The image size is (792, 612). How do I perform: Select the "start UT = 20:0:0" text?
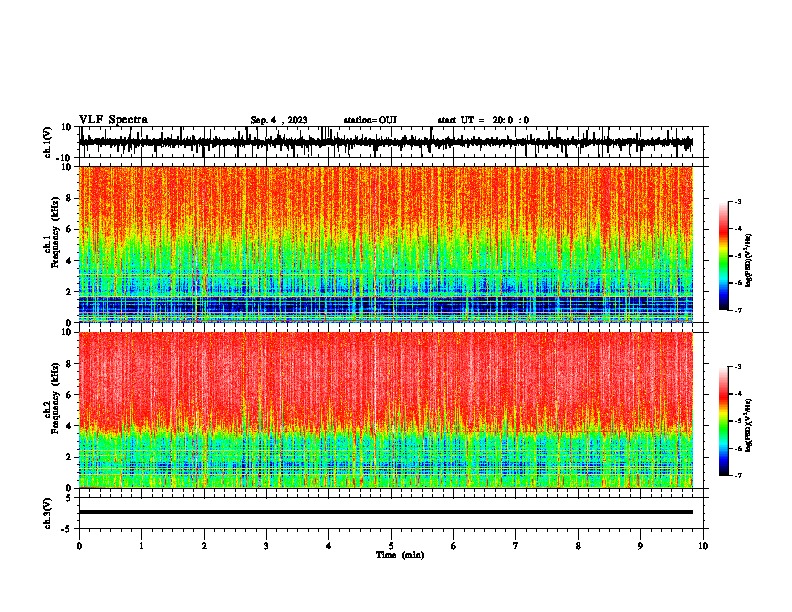tap(483, 120)
